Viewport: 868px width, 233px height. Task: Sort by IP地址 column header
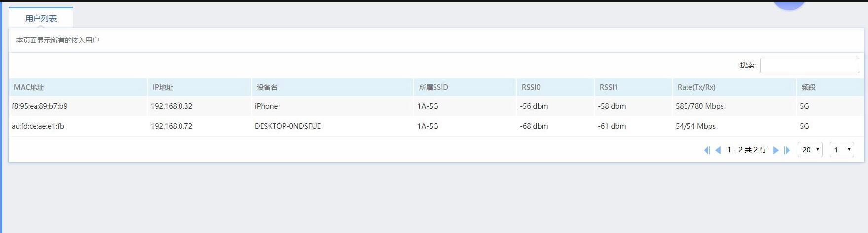coord(163,87)
